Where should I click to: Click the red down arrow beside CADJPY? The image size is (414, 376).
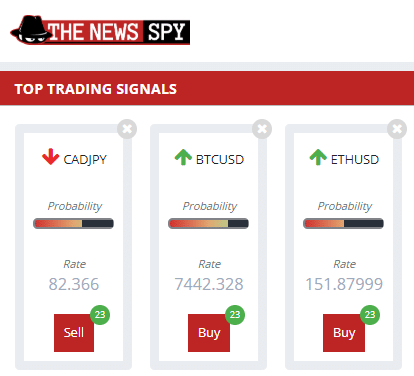[50, 157]
